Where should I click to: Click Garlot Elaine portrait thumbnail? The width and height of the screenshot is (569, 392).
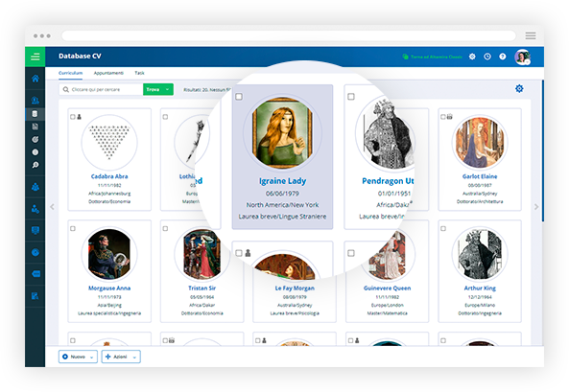[480, 143]
